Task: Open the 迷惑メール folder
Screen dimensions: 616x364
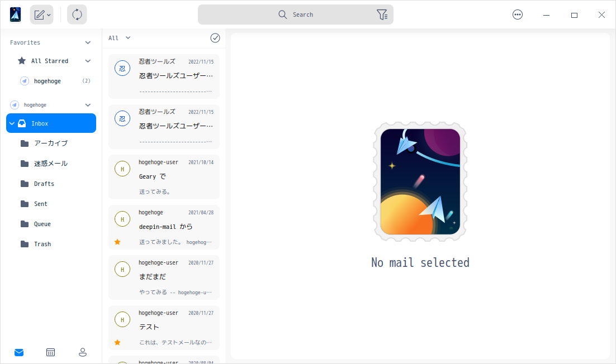Action: pyautogui.click(x=51, y=164)
